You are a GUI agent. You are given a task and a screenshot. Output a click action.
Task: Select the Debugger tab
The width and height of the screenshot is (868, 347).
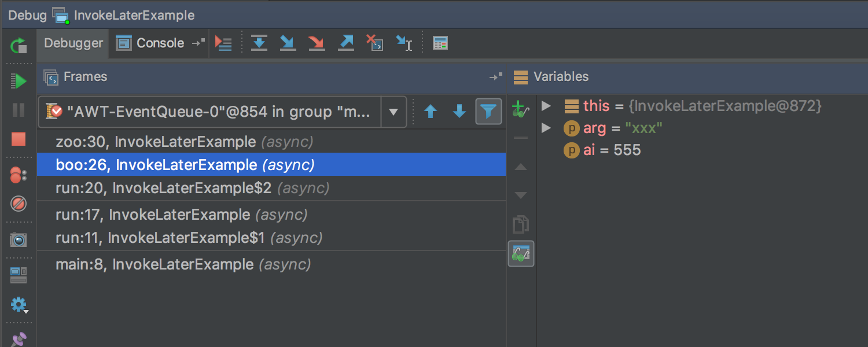(73, 43)
